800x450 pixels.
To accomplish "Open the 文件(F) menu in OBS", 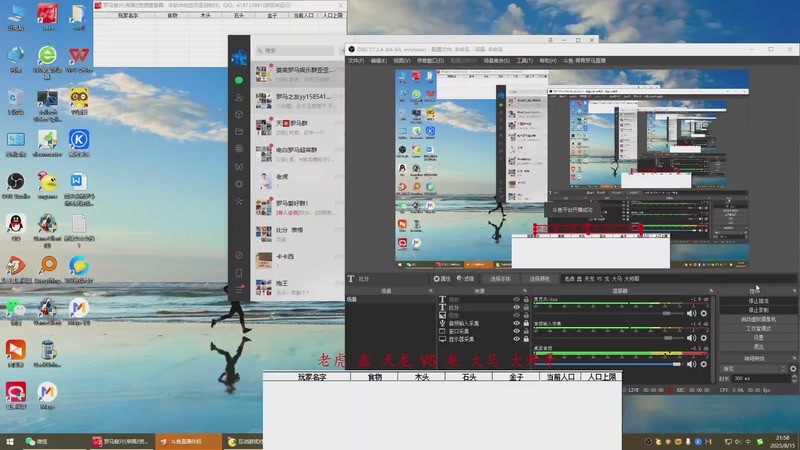I will [356, 61].
